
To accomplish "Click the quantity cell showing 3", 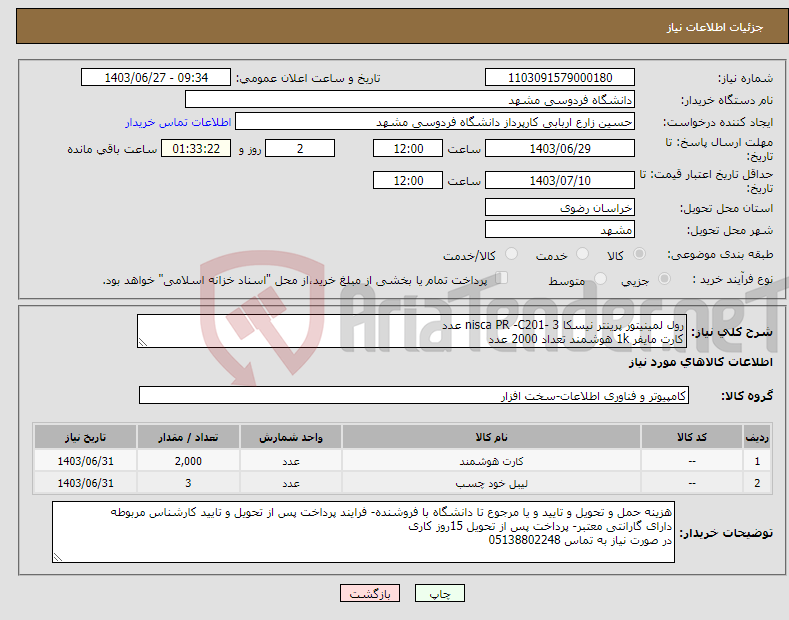I will tap(188, 483).
